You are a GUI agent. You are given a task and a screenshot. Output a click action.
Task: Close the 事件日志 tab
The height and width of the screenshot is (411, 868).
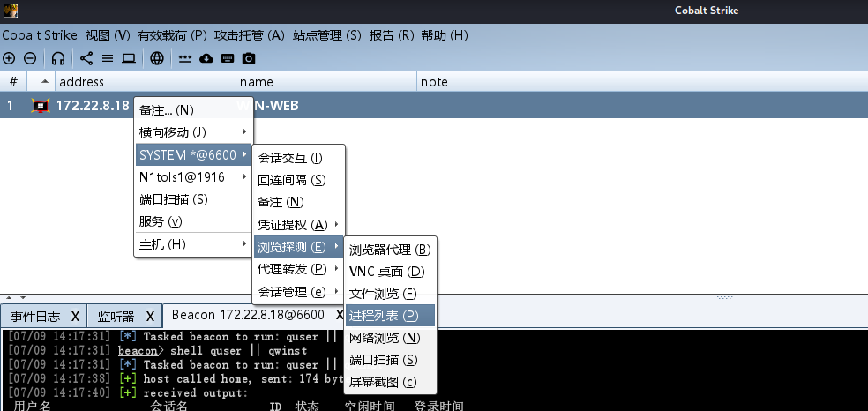tap(75, 316)
